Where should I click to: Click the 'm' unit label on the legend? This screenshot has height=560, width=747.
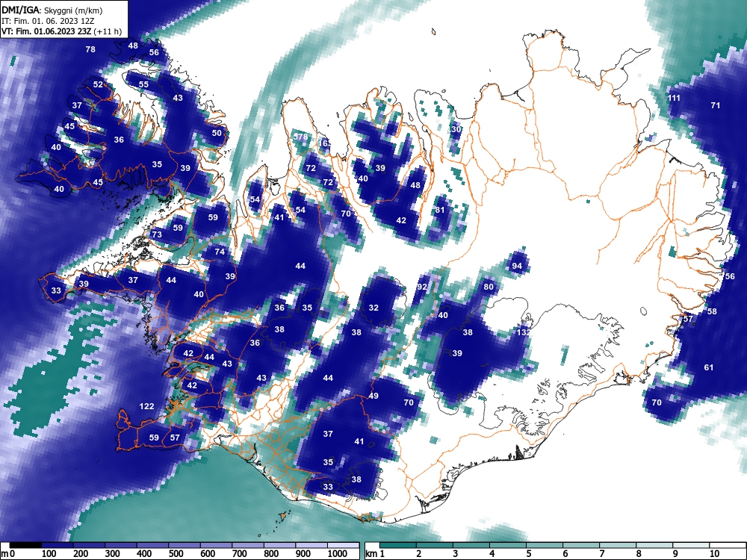(5, 553)
